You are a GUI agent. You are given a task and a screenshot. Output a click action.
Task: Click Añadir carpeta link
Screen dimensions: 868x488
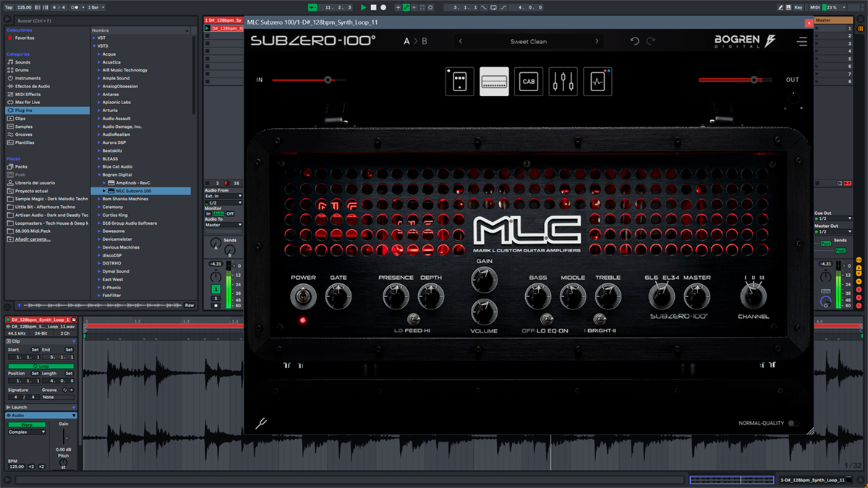point(33,239)
